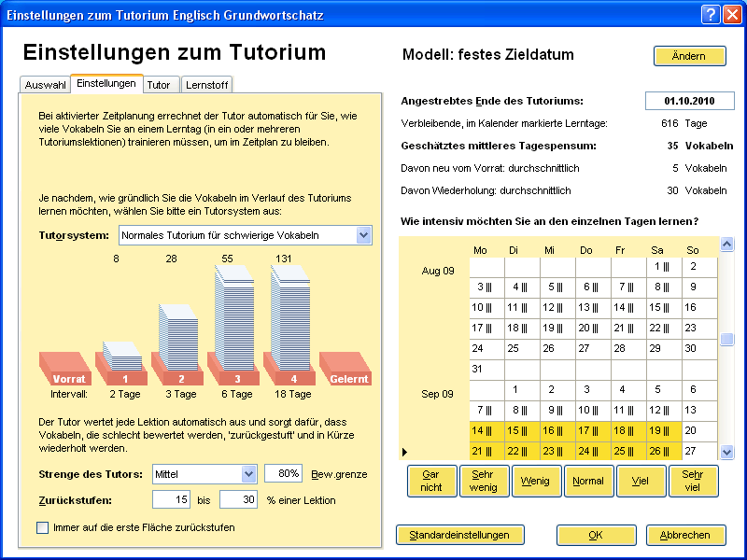Screen dimensions: 747x560
Task: Switch to the Lernstoff tab
Action: coord(206,85)
